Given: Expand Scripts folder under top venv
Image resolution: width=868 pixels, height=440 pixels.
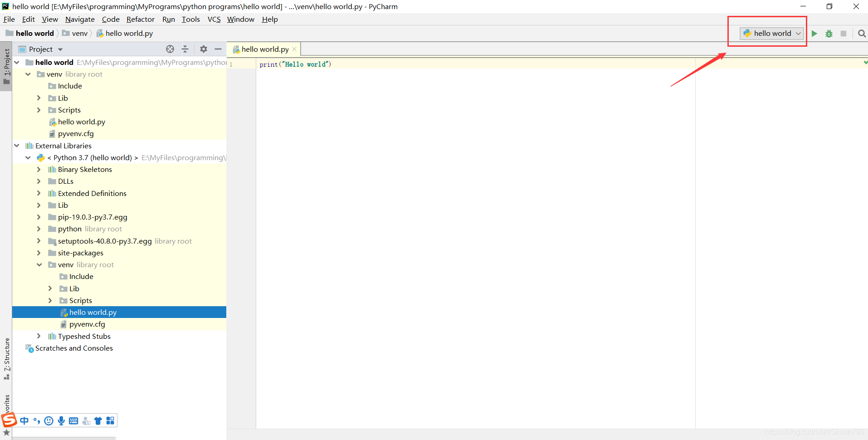Looking at the screenshot, I should coord(39,110).
